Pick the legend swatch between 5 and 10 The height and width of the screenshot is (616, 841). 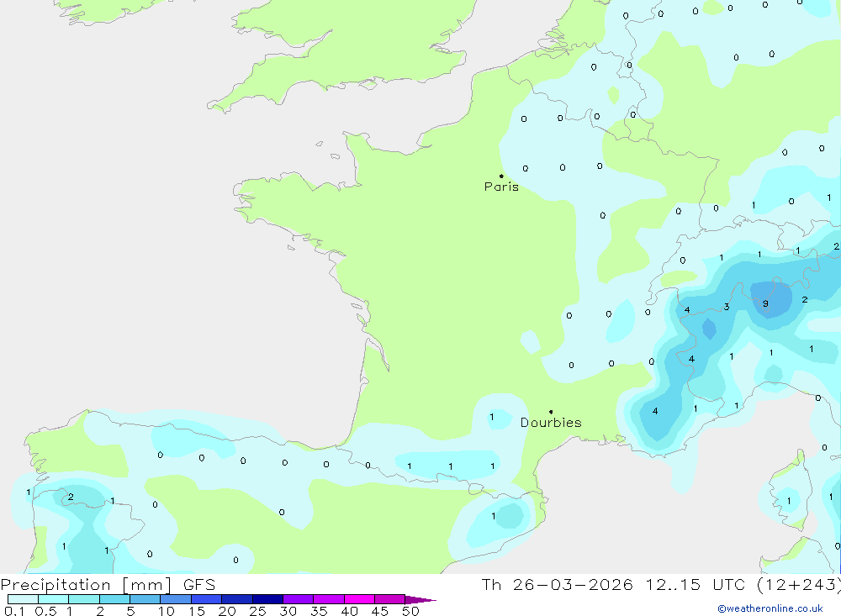(x=145, y=599)
